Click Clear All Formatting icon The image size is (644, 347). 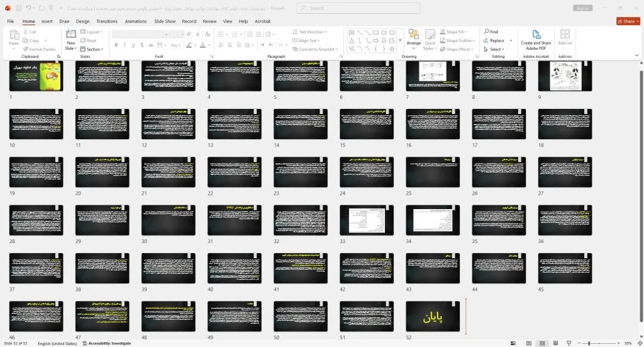tap(208, 34)
